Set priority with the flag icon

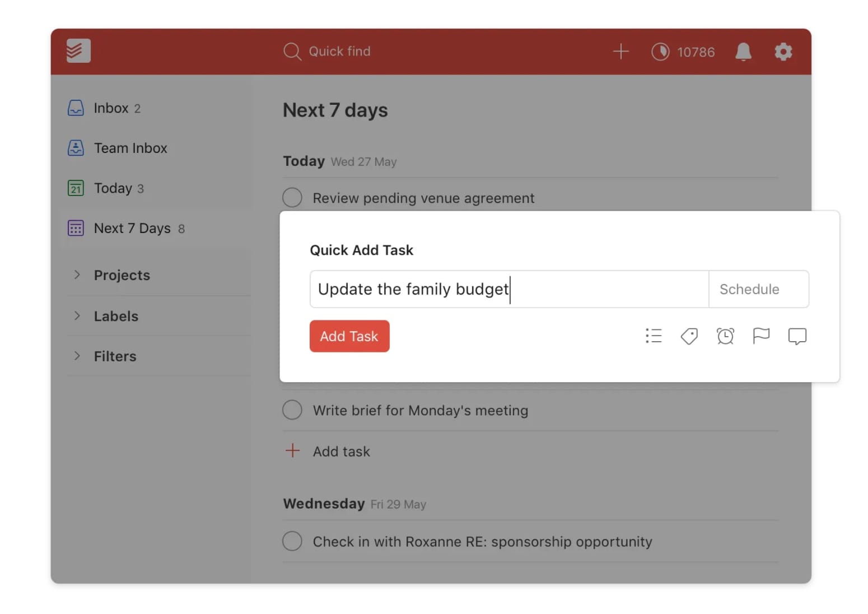[761, 336]
